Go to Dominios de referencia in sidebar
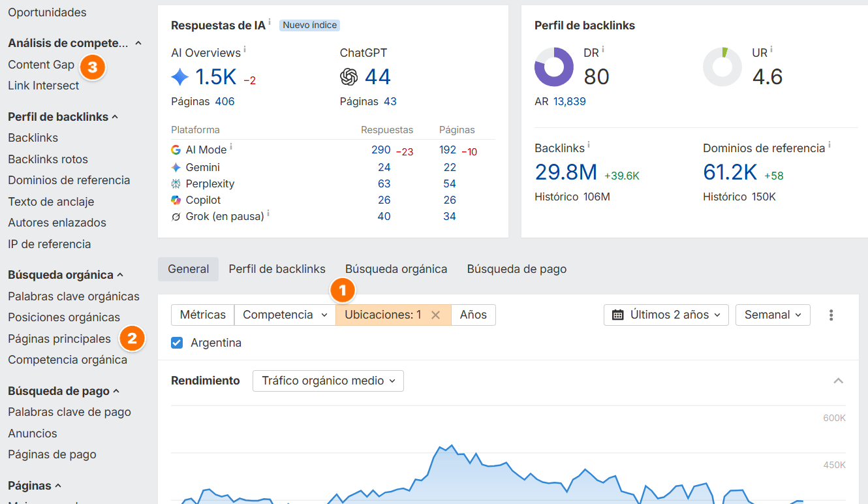 tap(69, 180)
